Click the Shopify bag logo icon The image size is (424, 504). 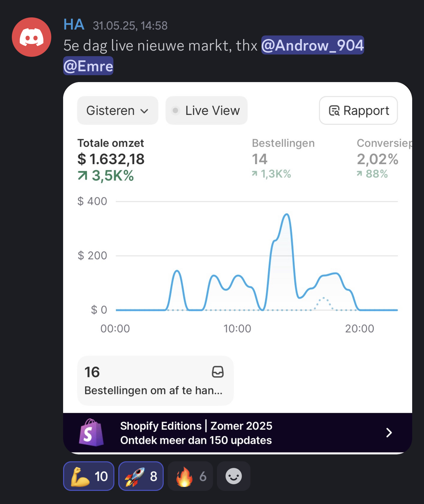(x=91, y=432)
